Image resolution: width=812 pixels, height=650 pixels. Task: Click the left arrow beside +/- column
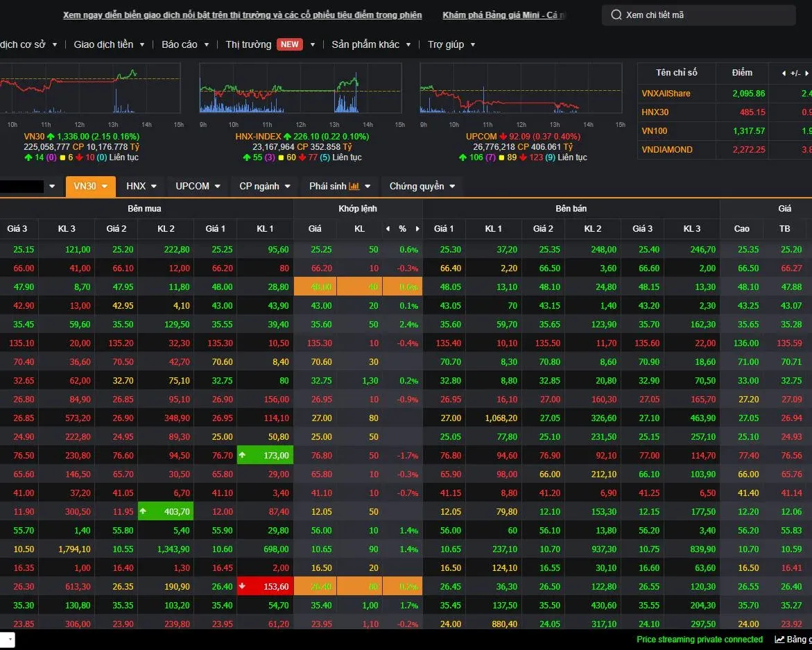point(784,74)
